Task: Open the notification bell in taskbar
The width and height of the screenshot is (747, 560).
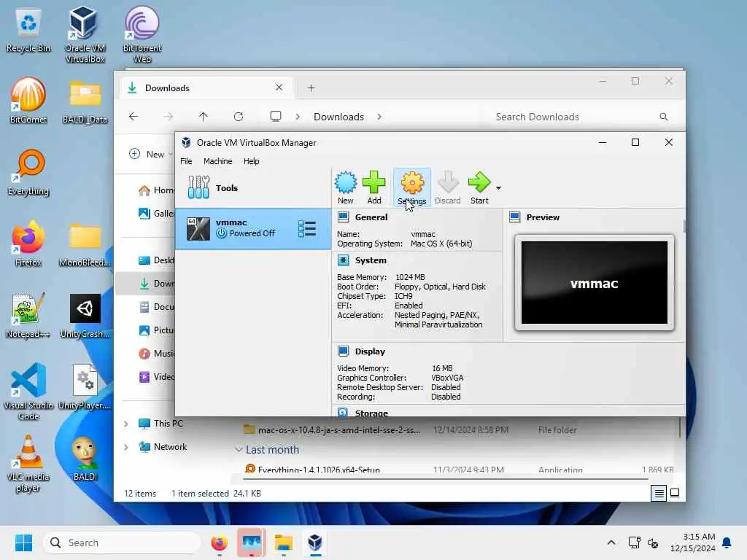Action: 727,542
